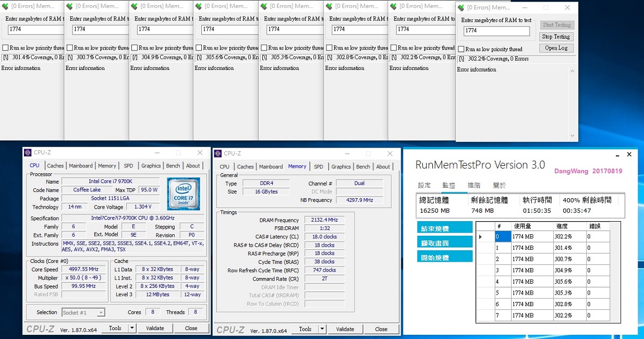
Task: Click 開始燒機 button in RunMemTestPro
Action: [445, 257]
